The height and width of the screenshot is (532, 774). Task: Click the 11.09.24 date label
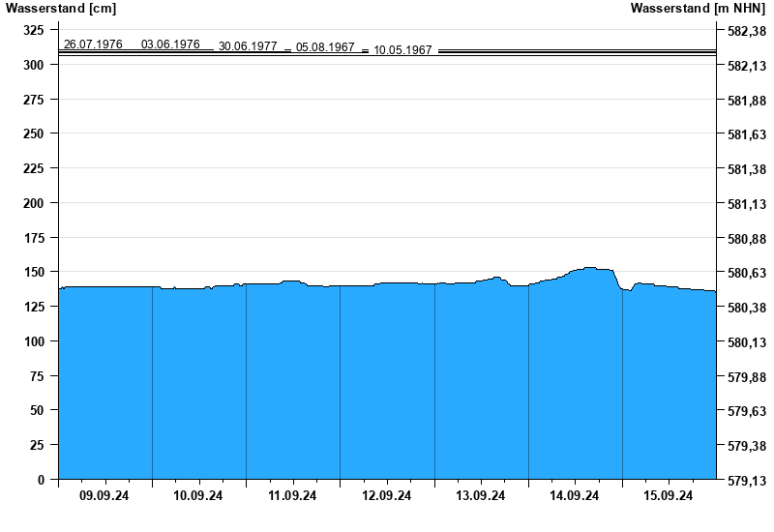(x=292, y=496)
